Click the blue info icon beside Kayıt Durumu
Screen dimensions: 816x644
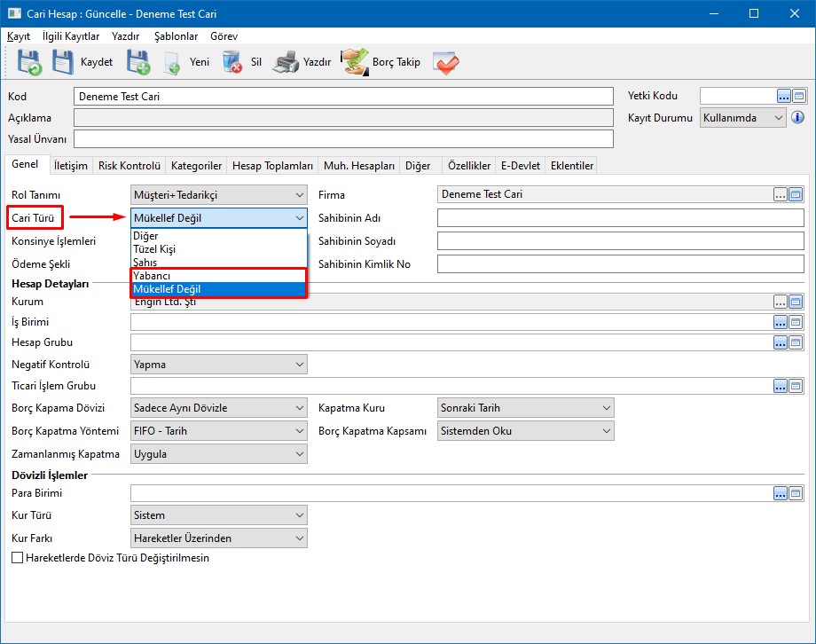point(797,117)
